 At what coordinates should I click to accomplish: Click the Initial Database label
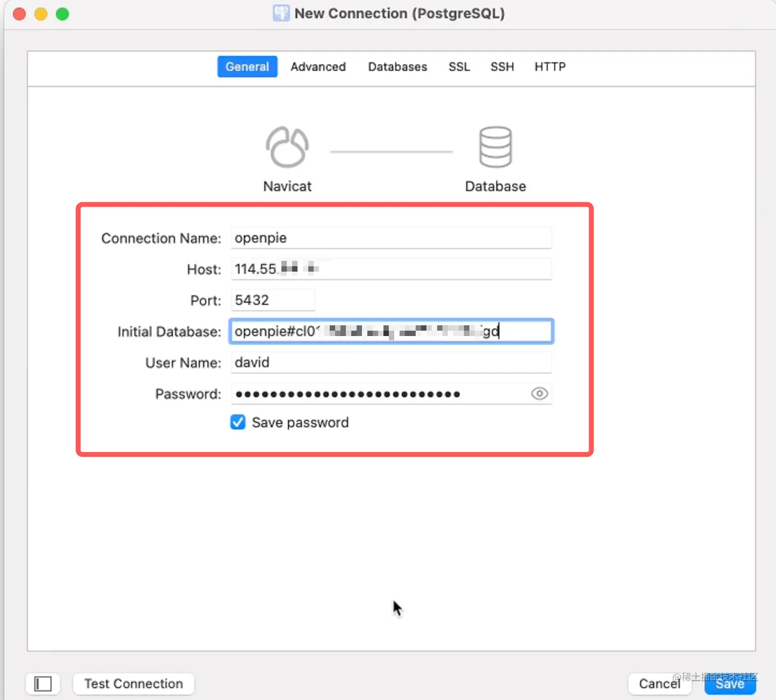[169, 331]
